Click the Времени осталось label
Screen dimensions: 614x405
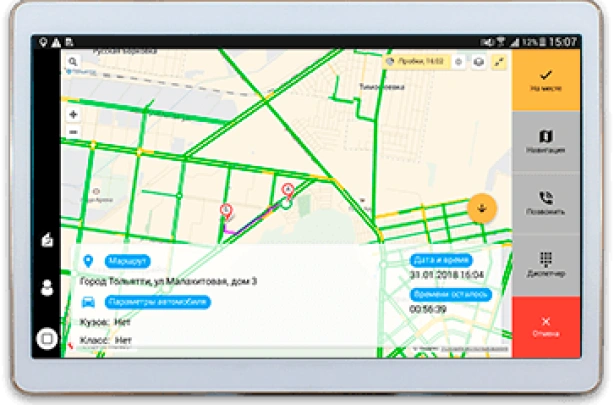point(449,295)
